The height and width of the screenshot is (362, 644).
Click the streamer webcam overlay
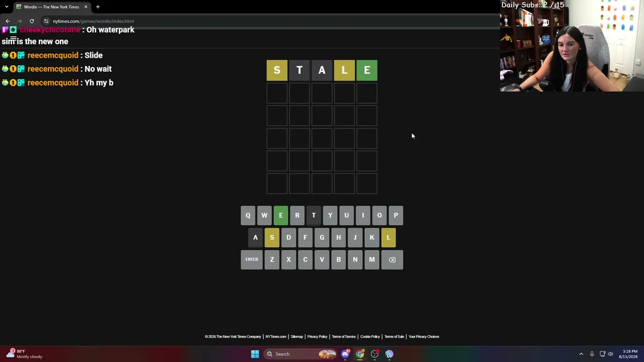[x=572, y=46]
